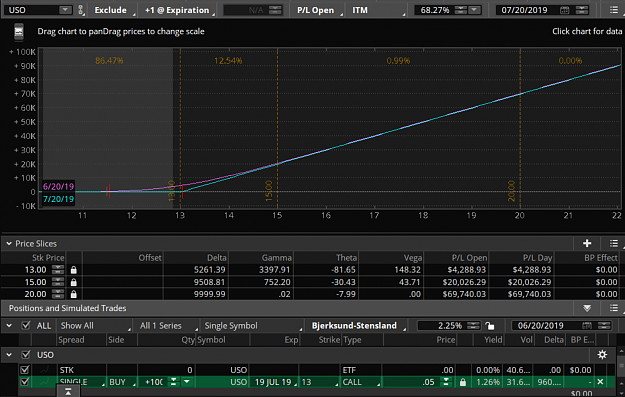The width and height of the screenshot is (625, 397).
Task: Open the Show All dropdown
Action: click(x=95, y=326)
